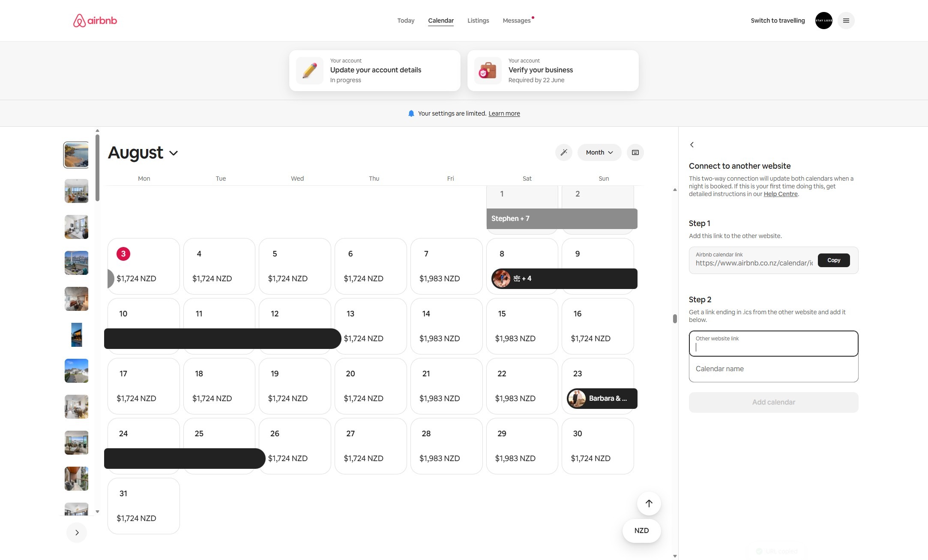
Task: Open the Month view dropdown
Action: pos(599,152)
